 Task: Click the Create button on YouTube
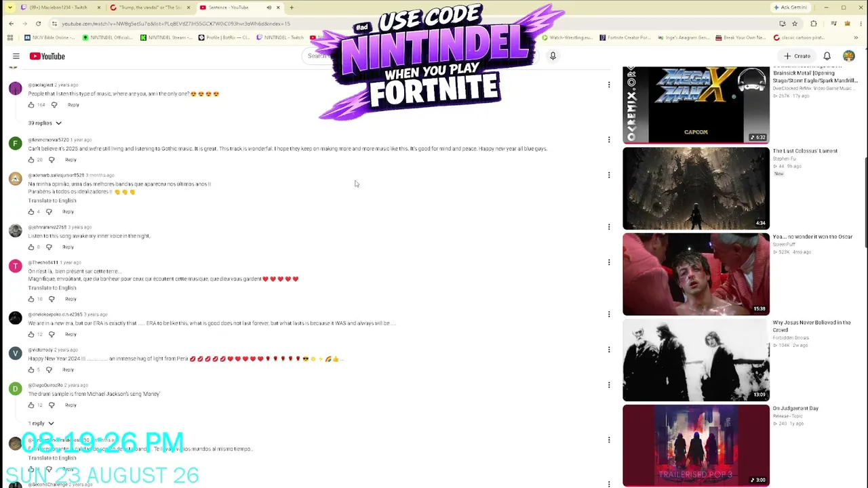[797, 56]
